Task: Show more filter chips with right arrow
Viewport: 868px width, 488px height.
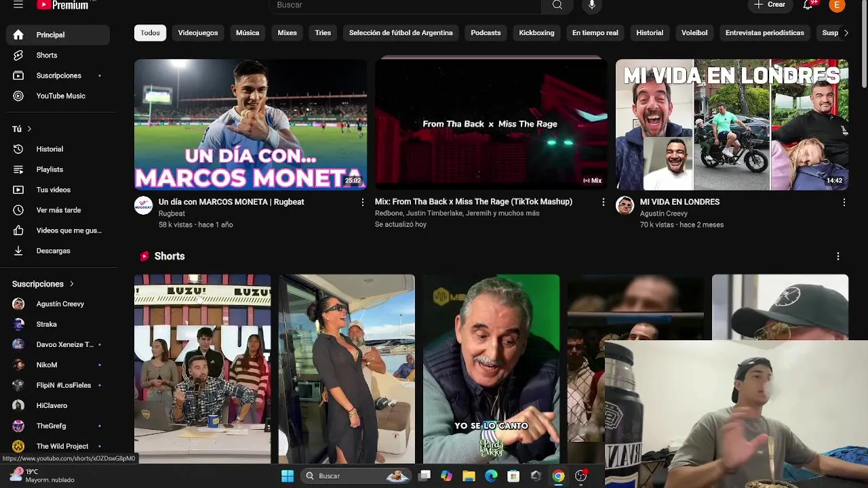Action: (x=846, y=33)
